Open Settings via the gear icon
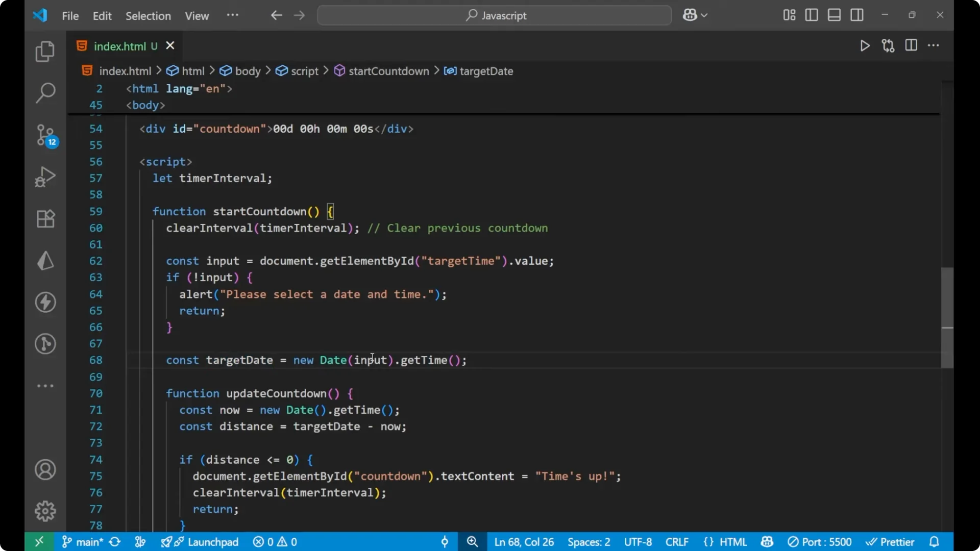Screen dimensions: 980x551 (45, 511)
